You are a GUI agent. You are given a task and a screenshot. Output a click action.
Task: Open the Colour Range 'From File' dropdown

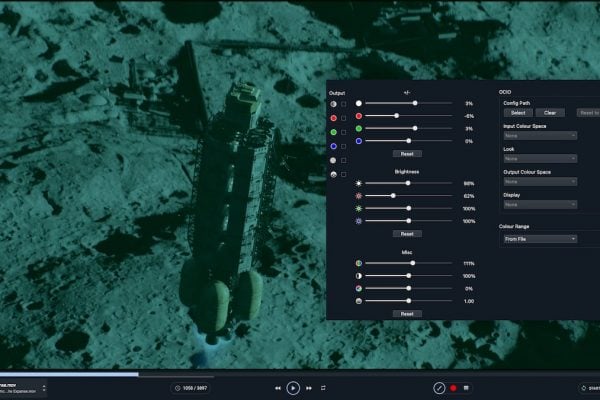(x=540, y=239)
